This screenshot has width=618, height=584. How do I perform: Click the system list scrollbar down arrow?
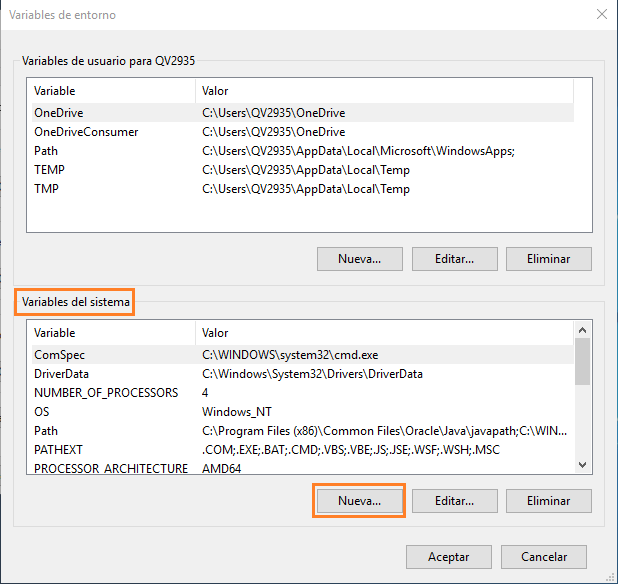(x=582, y=463)
